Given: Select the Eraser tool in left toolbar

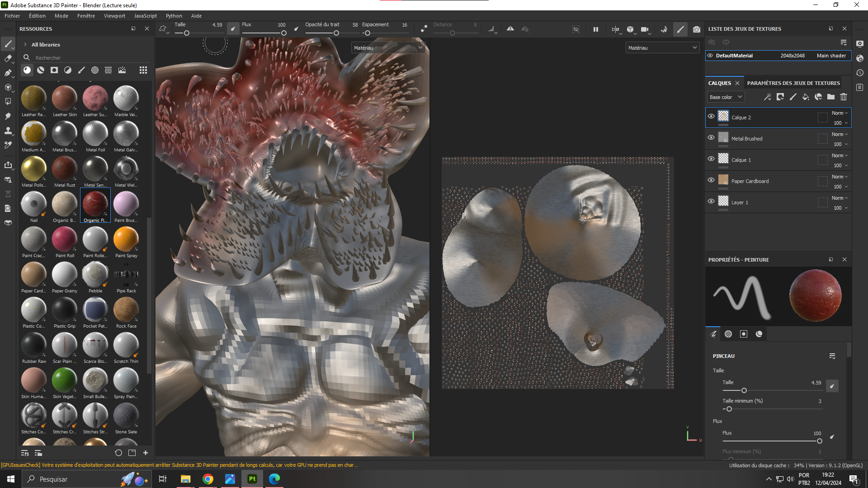Looking at the screenshot, I should click(8, 58).
